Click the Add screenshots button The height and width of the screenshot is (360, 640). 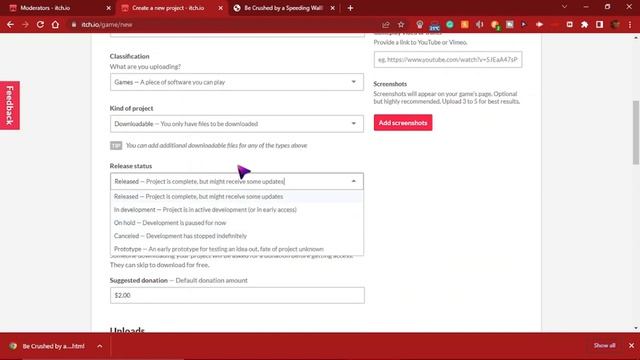pyautogui.click(x=403, y=122)
